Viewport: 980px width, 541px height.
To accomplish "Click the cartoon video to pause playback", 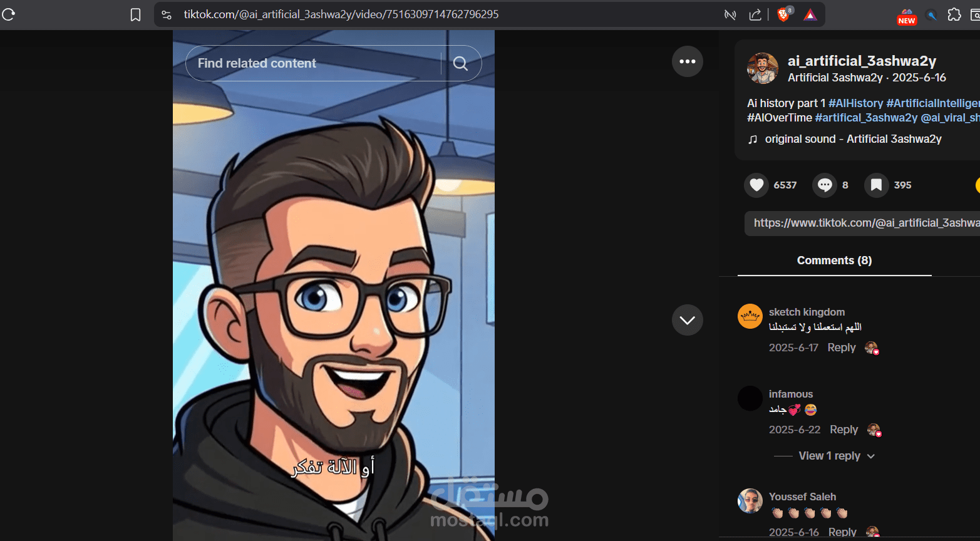I will [334, 286].
